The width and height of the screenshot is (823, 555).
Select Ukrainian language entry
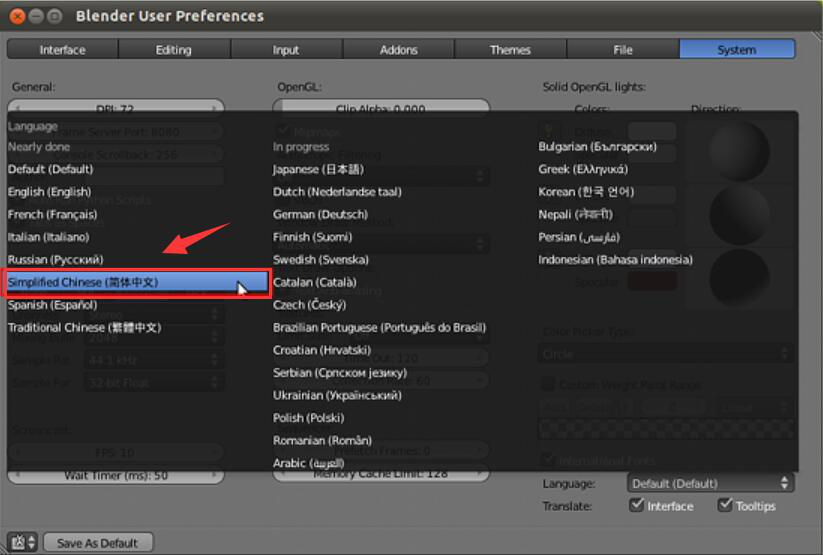(x=337, y=395)
